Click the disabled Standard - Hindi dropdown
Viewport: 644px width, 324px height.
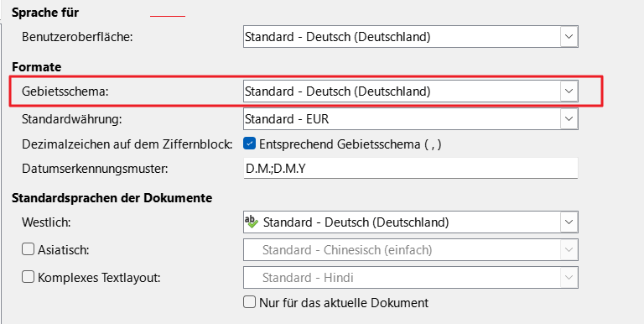tap(411, 278)
